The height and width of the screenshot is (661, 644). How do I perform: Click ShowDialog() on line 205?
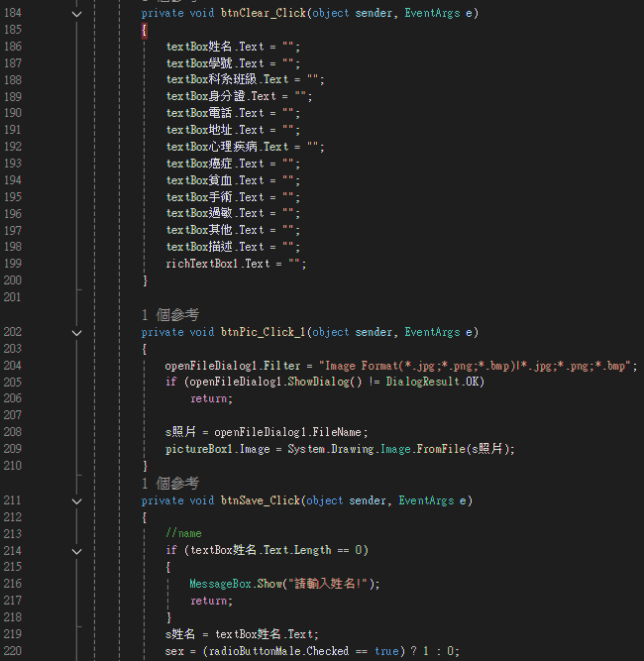coord(325,382)
